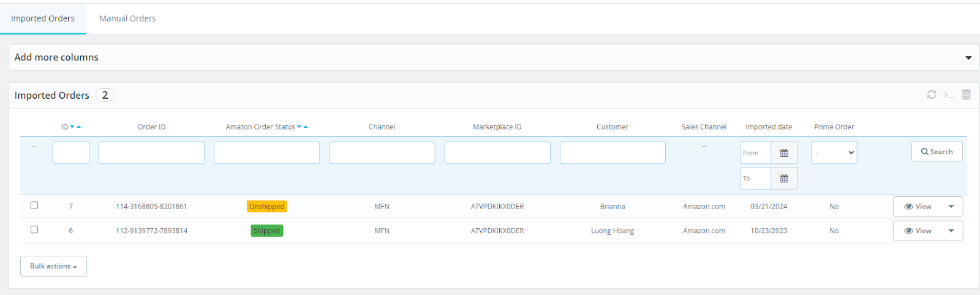Switch to Manual Orders tab
Image resolution: width=980 pixels, height=295 pixels.
click(x=127, y=18)
